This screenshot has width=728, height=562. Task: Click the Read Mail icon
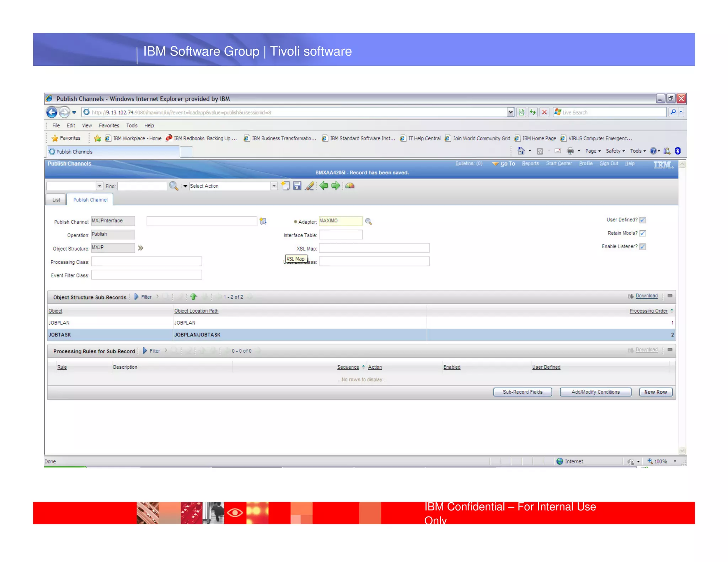coord(558,151)
